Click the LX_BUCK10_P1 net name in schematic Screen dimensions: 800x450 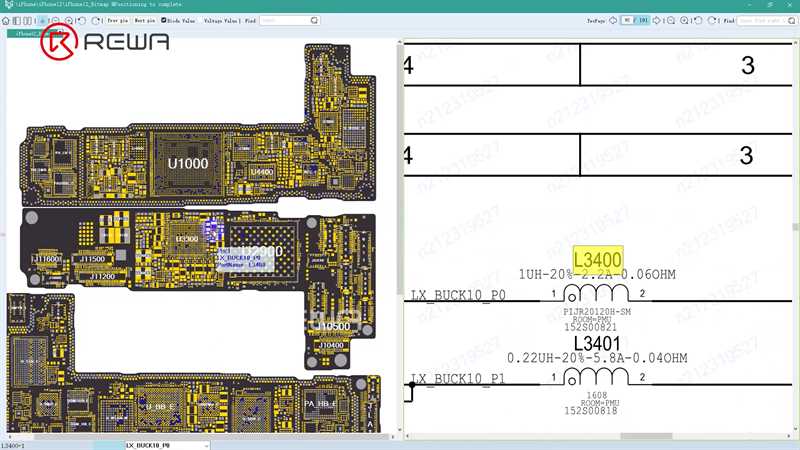[458, 379]
